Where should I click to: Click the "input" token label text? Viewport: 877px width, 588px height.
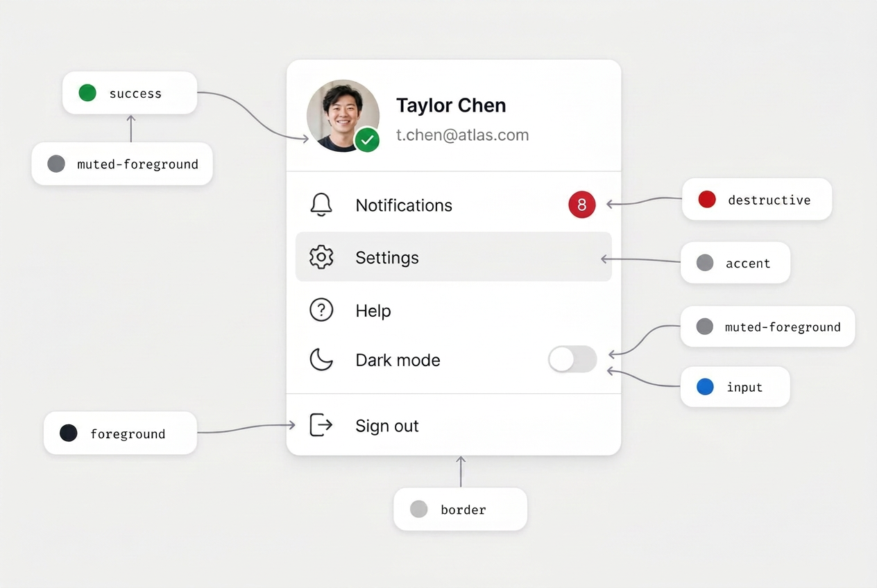coord(744,388)
